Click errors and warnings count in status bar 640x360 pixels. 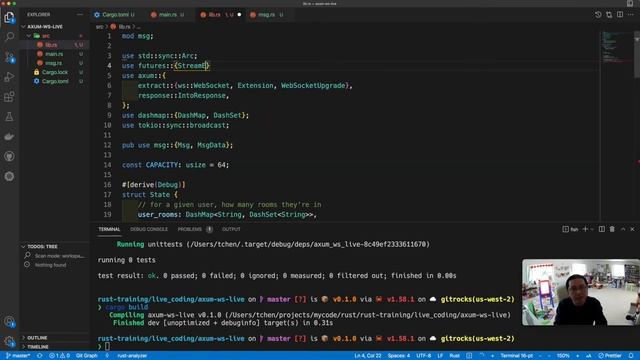pos(59,356)
